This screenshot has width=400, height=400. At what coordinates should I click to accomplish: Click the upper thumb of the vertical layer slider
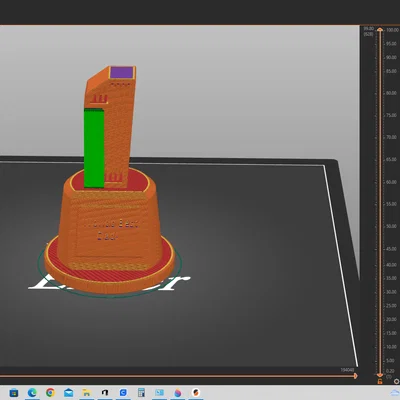380,31
